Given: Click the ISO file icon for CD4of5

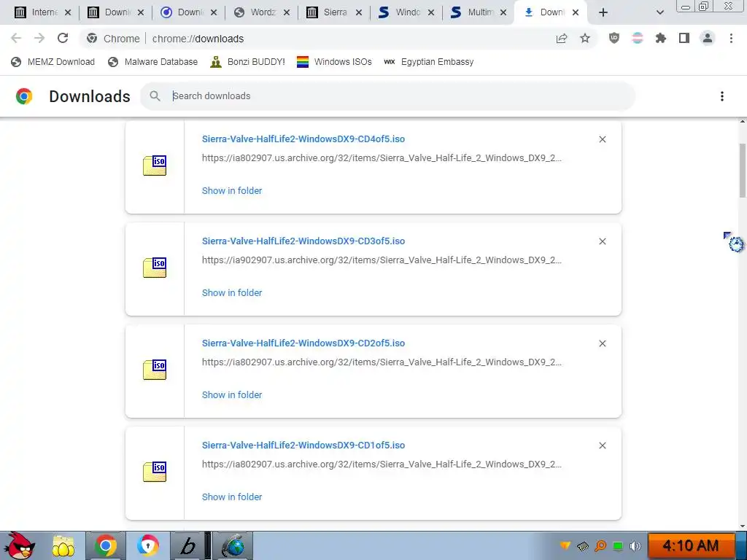Looking at the screenshot, I should coord(155,166).
